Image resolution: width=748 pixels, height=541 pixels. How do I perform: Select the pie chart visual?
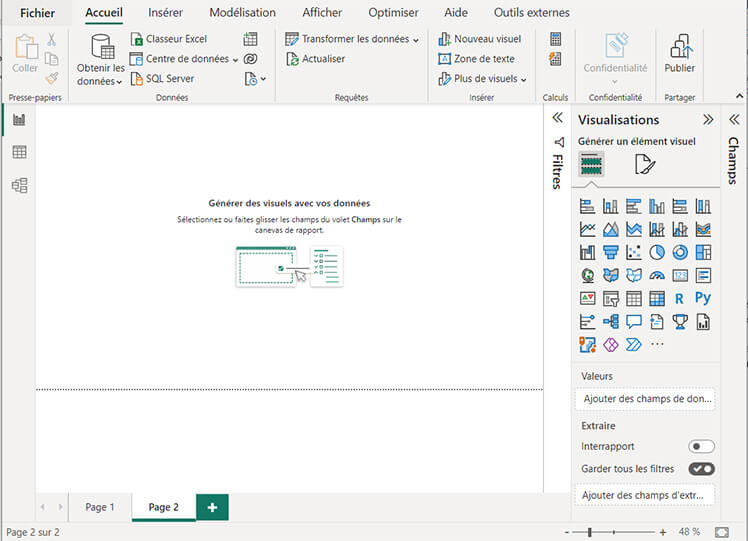coord(657,252)
